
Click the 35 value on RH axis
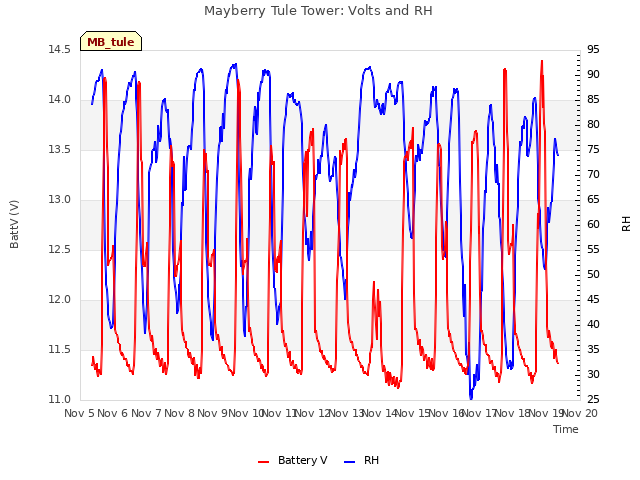pos(593,349)
